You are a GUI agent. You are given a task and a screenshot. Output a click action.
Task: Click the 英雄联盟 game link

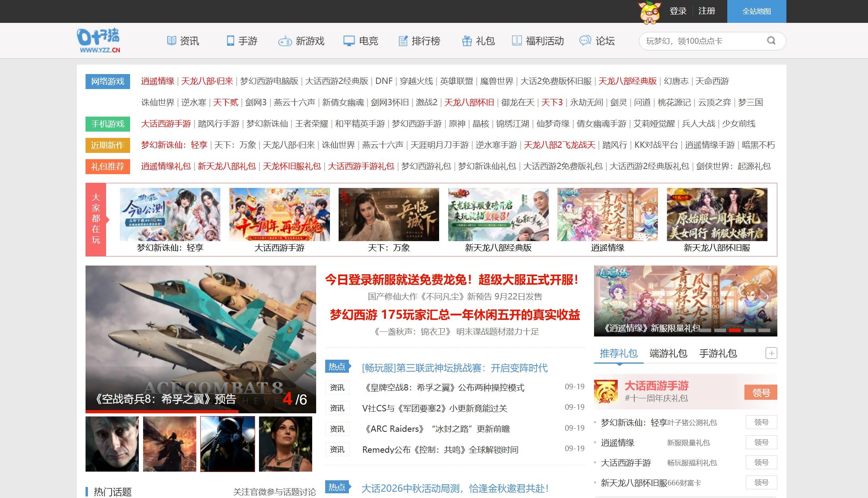pyautogui.click(x=456, y=81)
